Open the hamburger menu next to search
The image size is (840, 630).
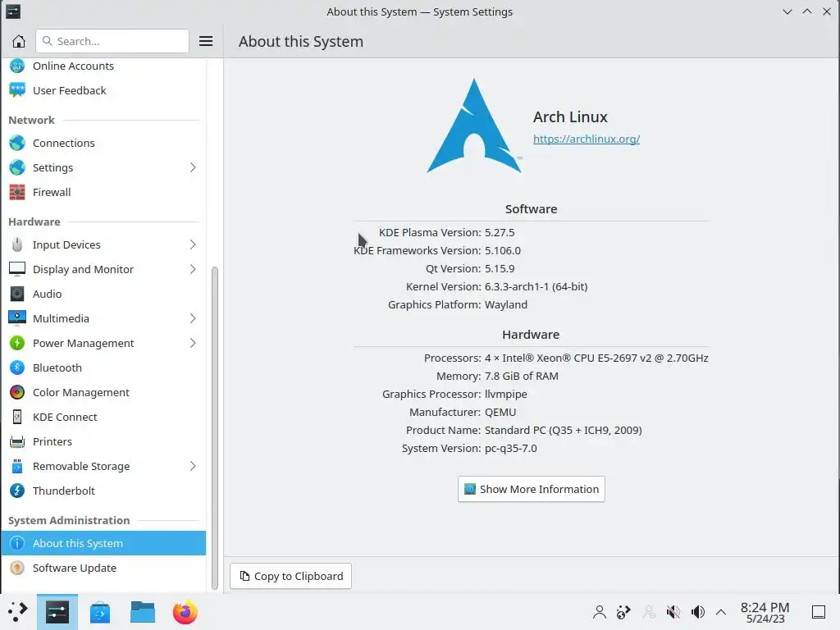point(206,41)
